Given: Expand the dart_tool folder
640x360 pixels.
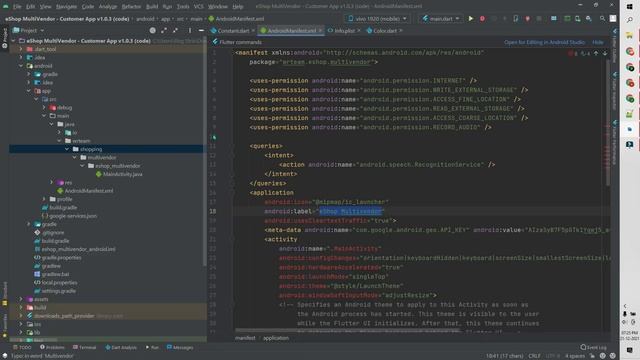Looking at the screenshot, I should [x=21, y=49].
